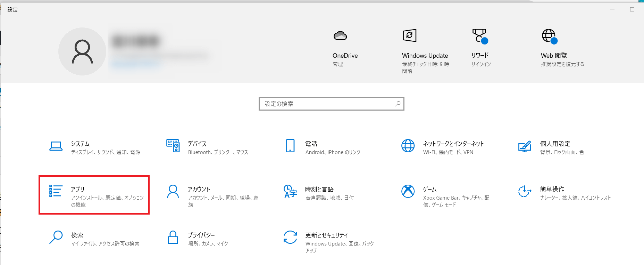Click the 背景、ロック画面、色 description

(x=562, y=152)
